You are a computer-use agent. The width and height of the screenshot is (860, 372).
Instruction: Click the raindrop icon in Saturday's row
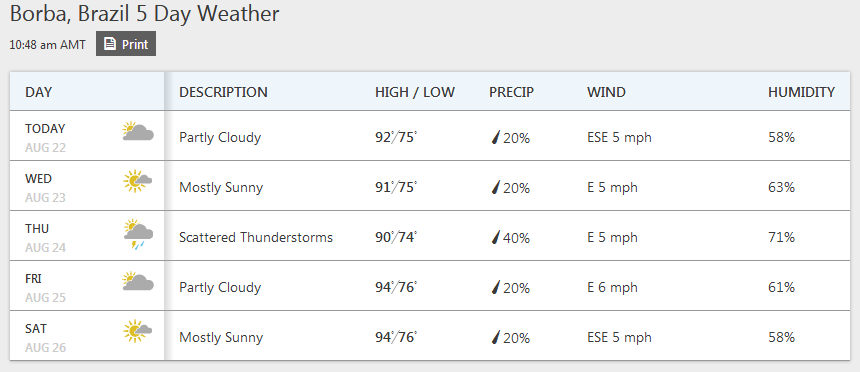pyautogui.click(x=496, y=337)
